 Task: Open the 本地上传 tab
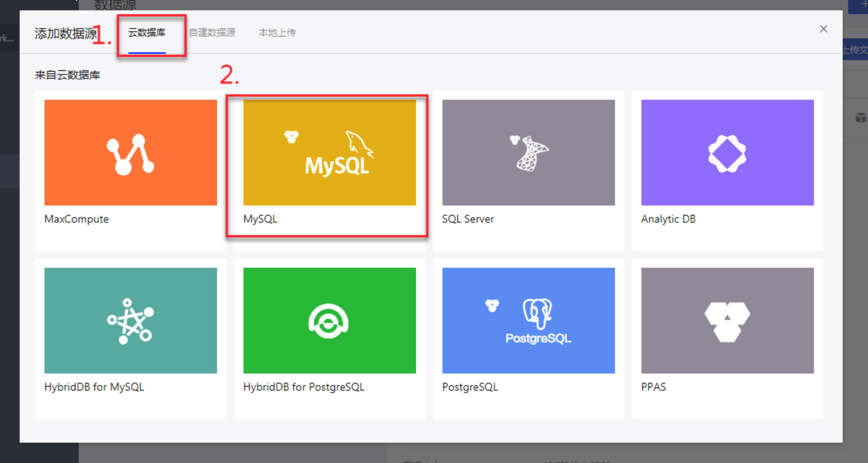277,33
